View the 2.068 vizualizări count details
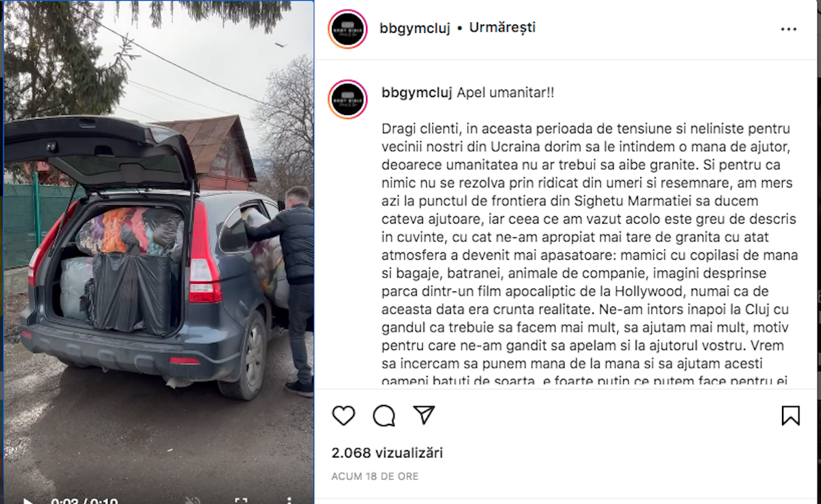Screen dimensions: 821x504 click(387, 453)
